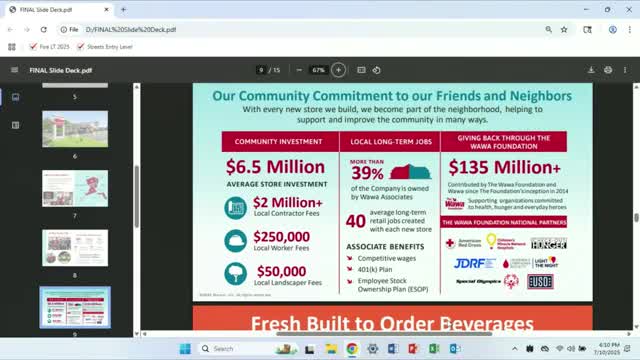The image size is (640, 360).
Task: Open the PDF viewer more actions menu
Action: pyautogui.click(x=625, y=70)
